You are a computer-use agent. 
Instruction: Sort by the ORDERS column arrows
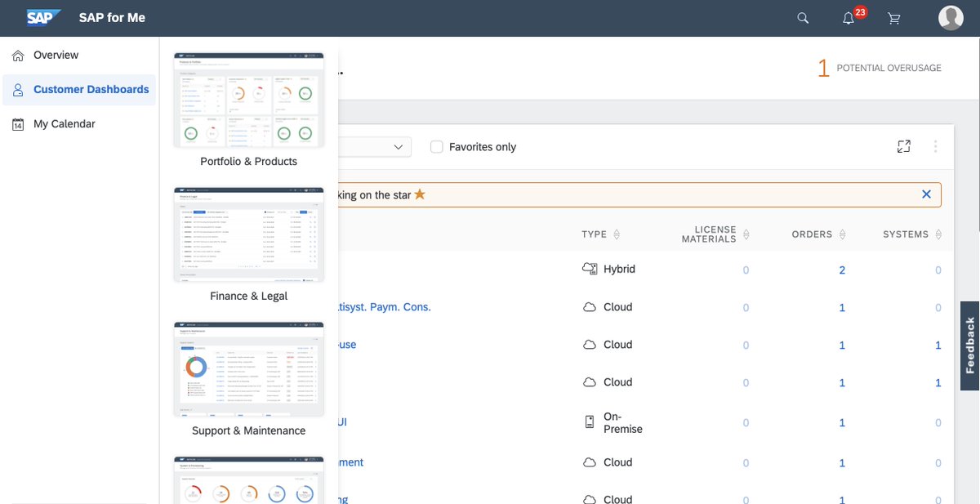(842, 234)
